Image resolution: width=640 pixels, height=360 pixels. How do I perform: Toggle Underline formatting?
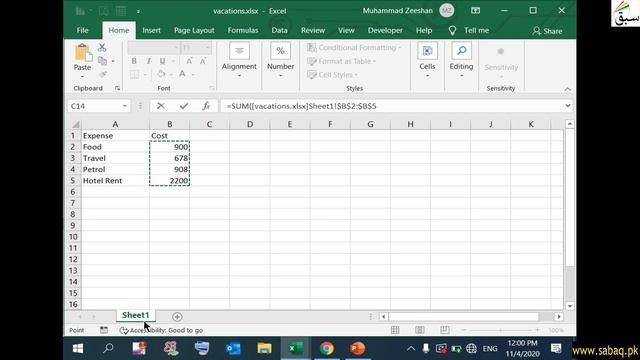tap(162, 61)
